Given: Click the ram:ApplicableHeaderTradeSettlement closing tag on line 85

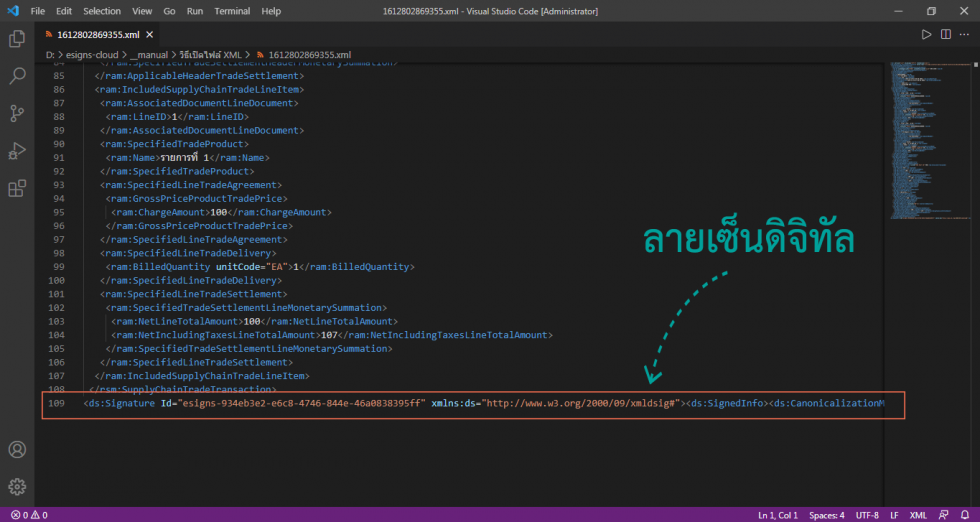Looking at the screenshot, I should tap(199, 76).
